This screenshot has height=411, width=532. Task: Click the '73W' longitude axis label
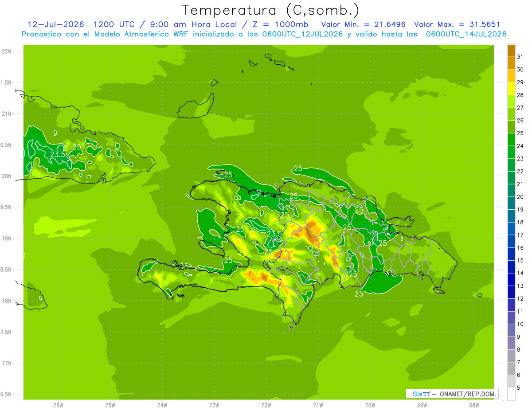pyautogui.click(x=214, y=405)
